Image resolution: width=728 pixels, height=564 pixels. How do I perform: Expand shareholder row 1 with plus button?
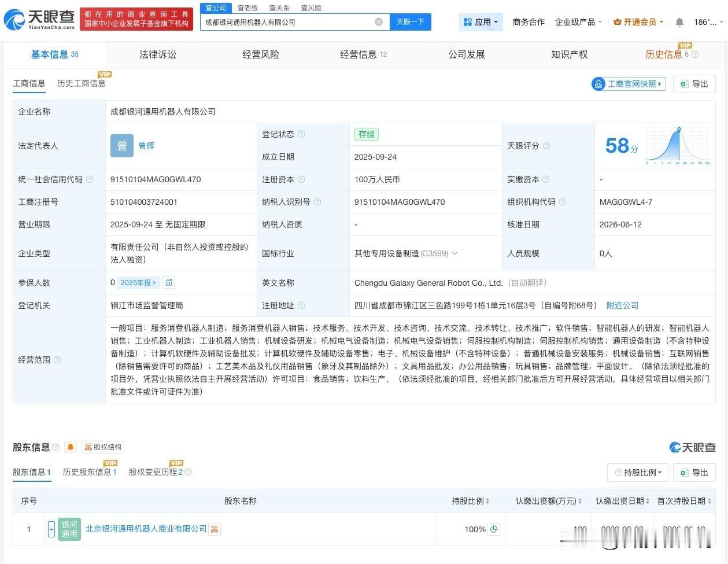pyautogui.click(x=51, y=529)
